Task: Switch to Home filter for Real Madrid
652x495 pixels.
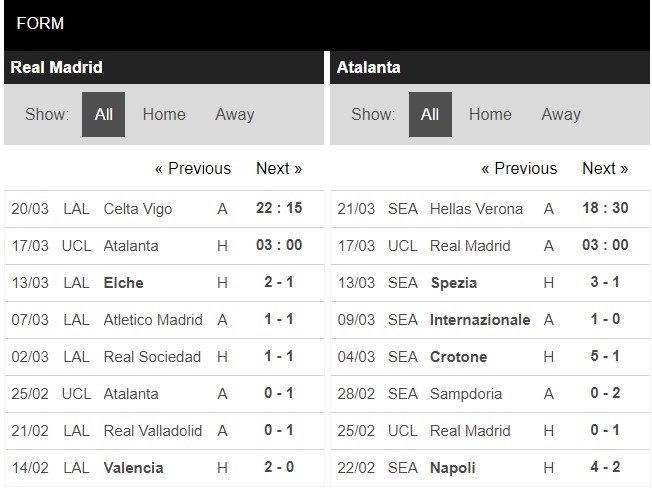Action: pyautogui.click(x=164, y=114)
